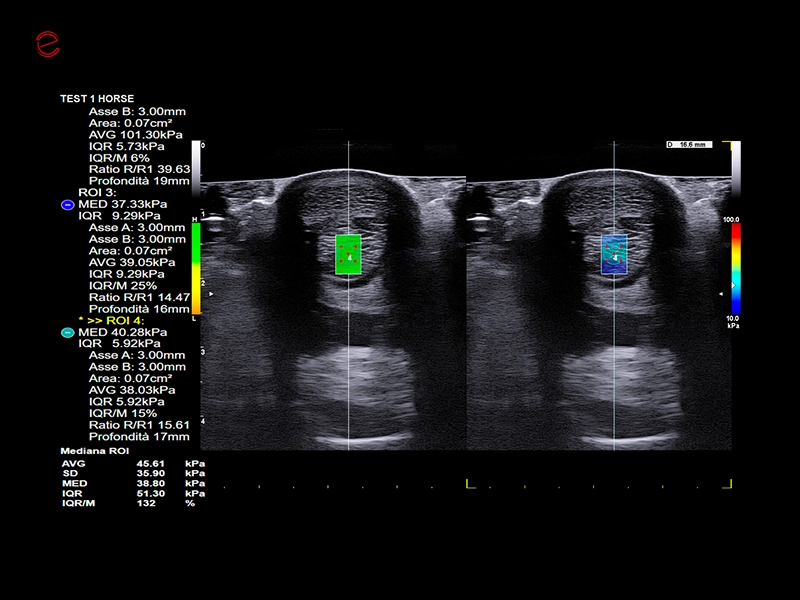
Task: Click the red Esaote logo icon
Action: coord(47,43)
